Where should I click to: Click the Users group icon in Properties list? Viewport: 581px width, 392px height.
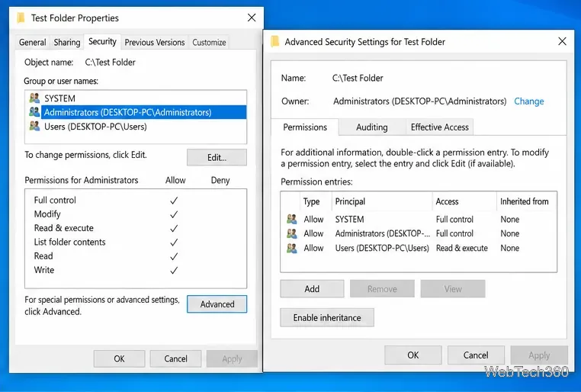34,127
